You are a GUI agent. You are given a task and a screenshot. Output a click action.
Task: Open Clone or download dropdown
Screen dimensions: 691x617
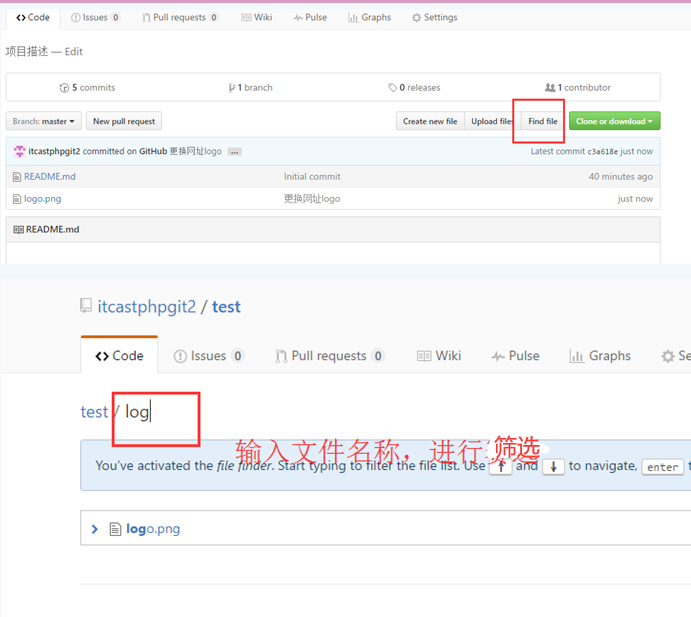[x=614, y=121]
